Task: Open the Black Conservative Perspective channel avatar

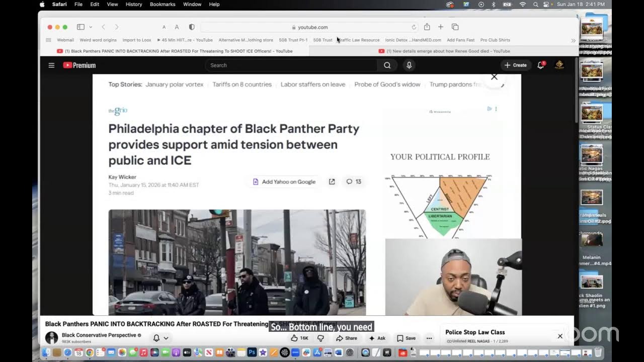Action: coord(51,338)
